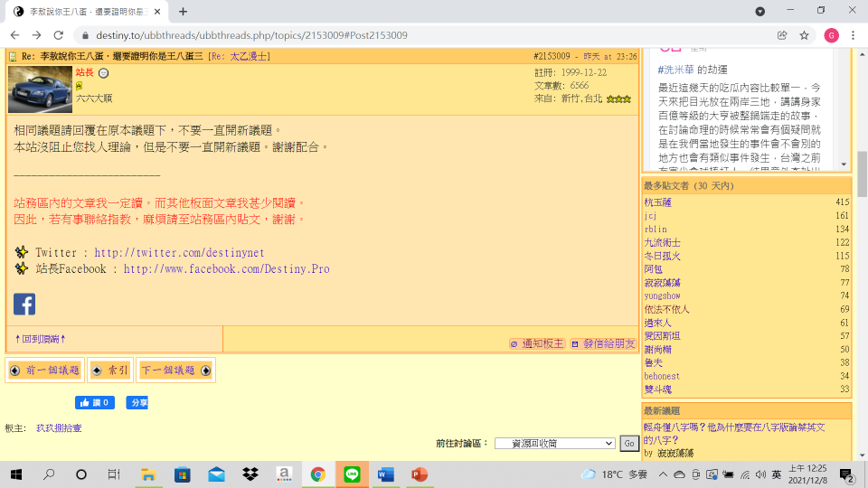Open Task View on taskbar
Viewport: 868px width, 488px height.
(114, 474)
